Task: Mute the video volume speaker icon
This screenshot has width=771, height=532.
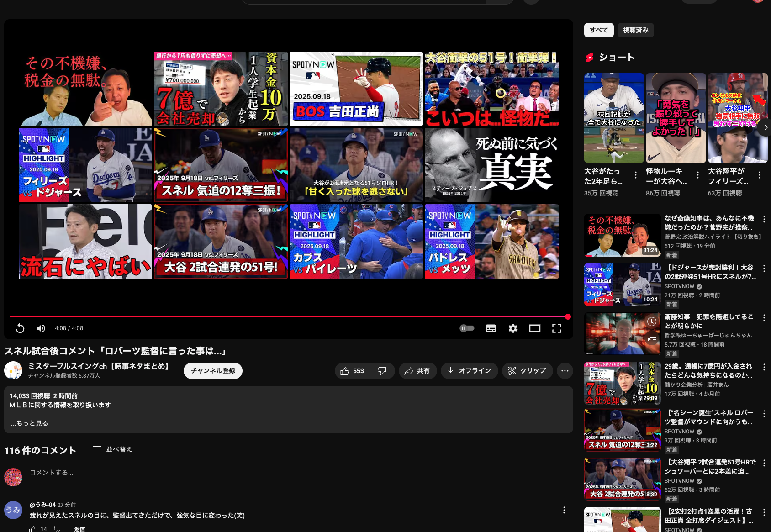Action: [41, 328]
